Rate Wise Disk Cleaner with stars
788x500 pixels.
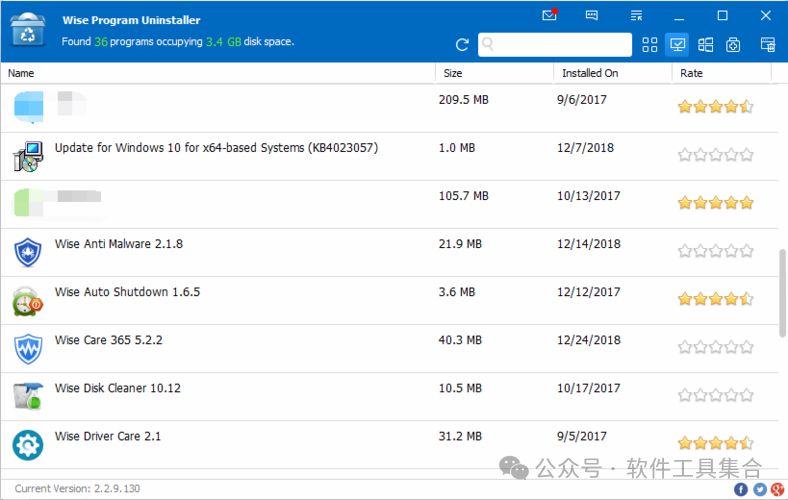pyautogui.click(x=716, y=395)
